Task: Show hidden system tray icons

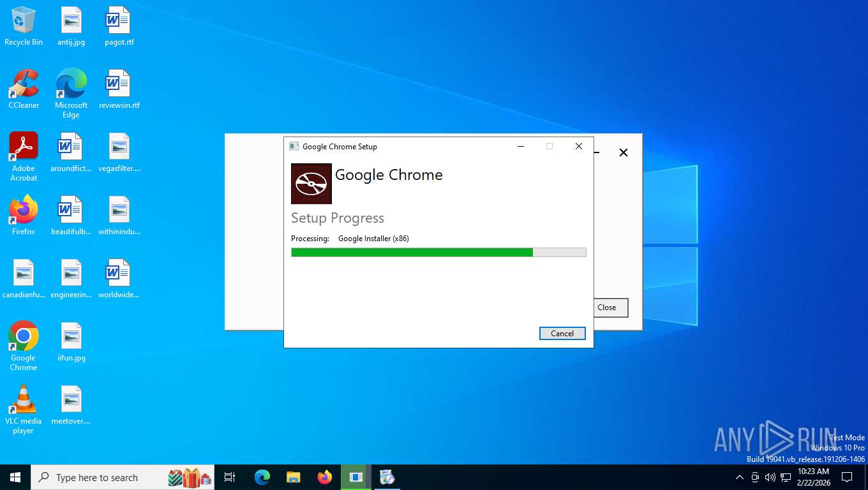Action: tap(740, 477)
